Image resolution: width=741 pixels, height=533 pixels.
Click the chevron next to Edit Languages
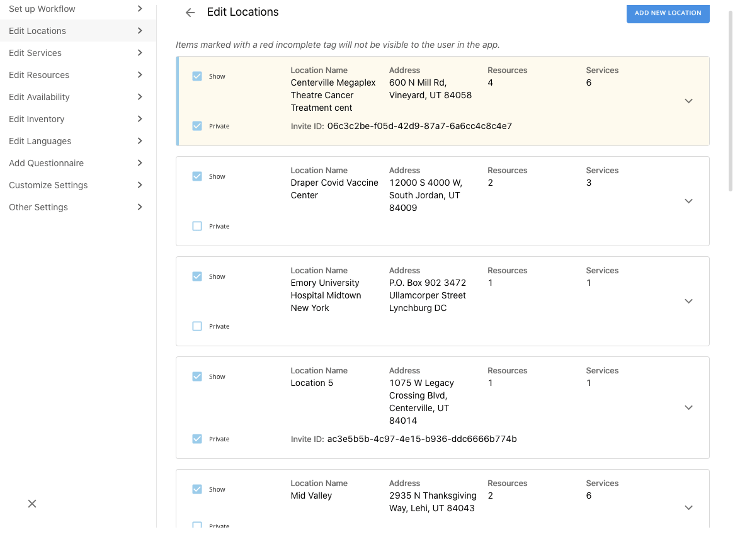pyautogui.click(x=139, y=141)
